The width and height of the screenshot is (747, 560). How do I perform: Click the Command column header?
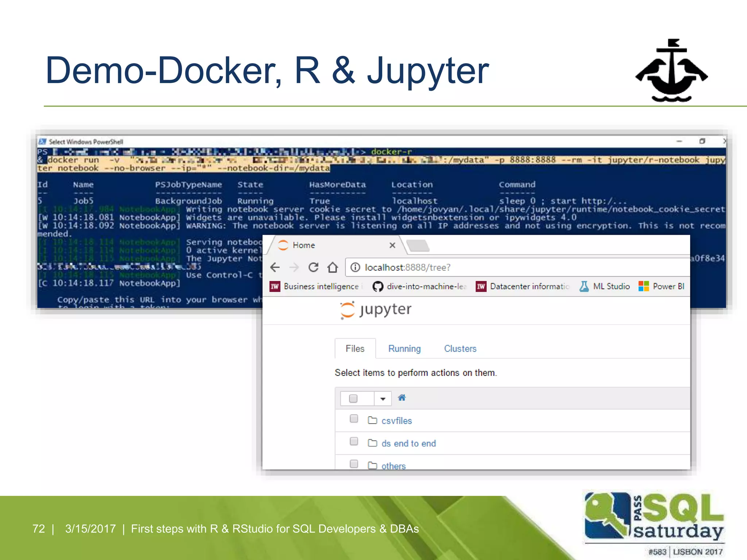517,184
